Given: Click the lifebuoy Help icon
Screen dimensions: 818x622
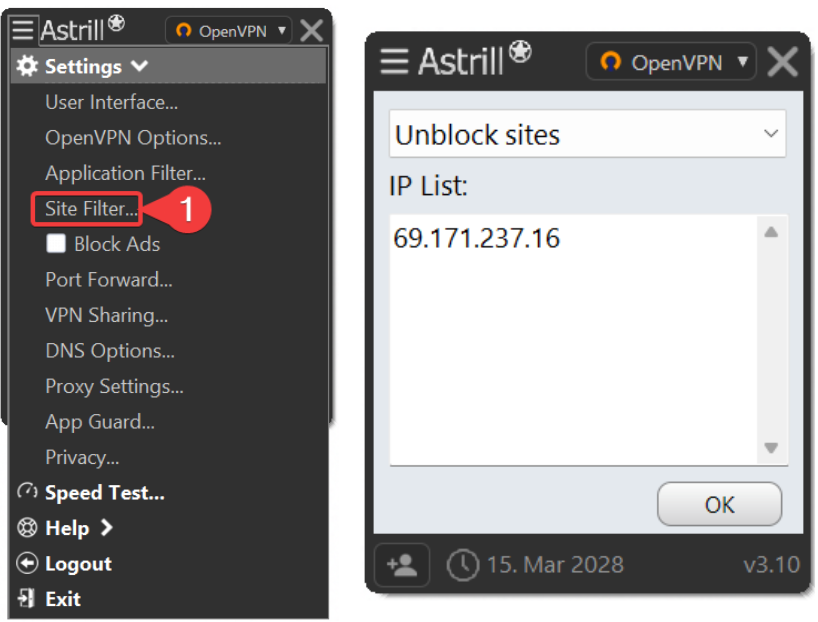Looking at the screenshot, I should (x=27, y=528).
